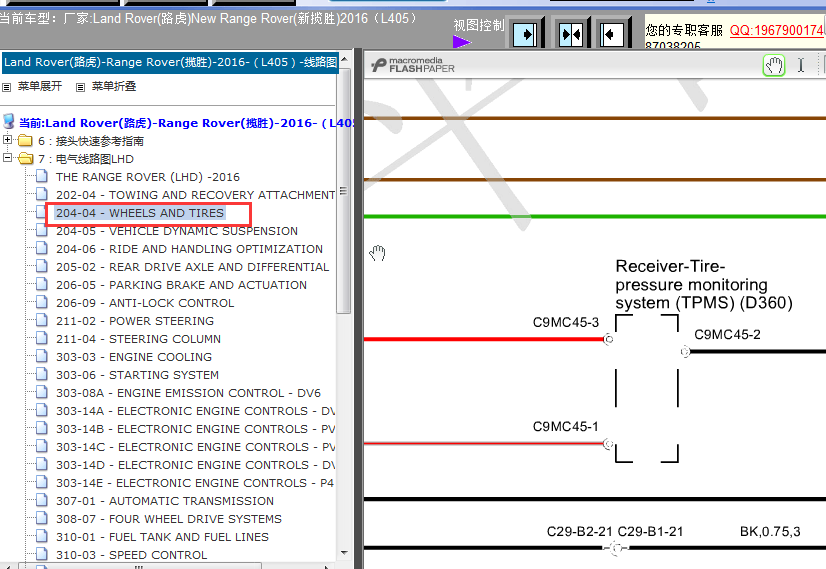Open 206-05 - PARKING BRAKE AND ACTUATION
826x569 pixels.
click(182, 284)
